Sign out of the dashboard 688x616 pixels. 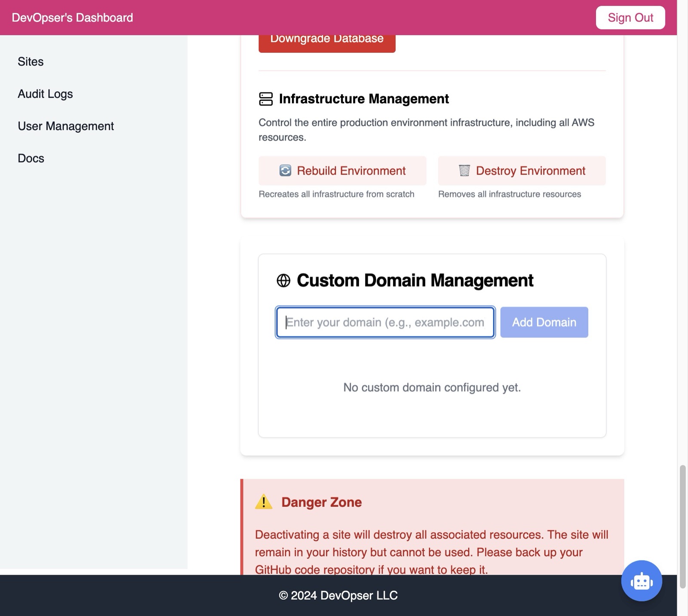(630, 18)
